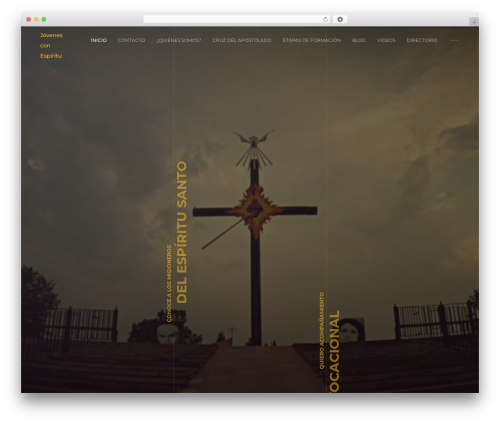Open the ¿QUIÉNES SOMOS? page
The image size is (500, 423).
pyautogui.click(x=179, y=40)
